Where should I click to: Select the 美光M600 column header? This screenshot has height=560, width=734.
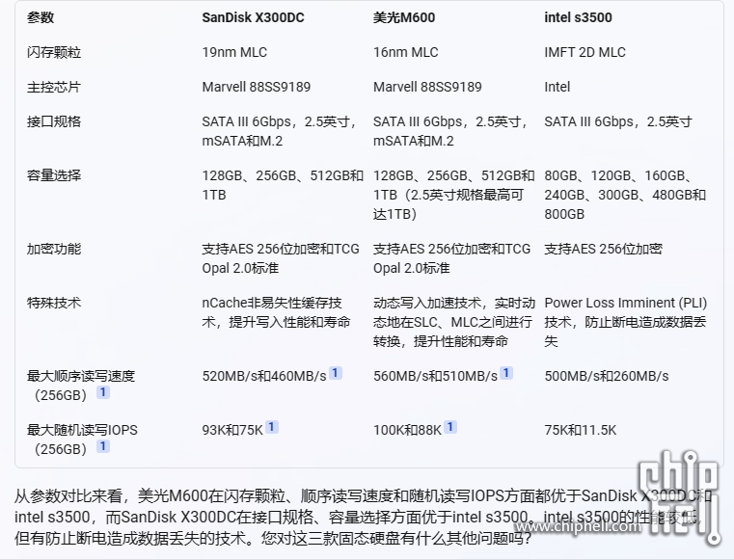pyautogui.click(x=404, y=17)
